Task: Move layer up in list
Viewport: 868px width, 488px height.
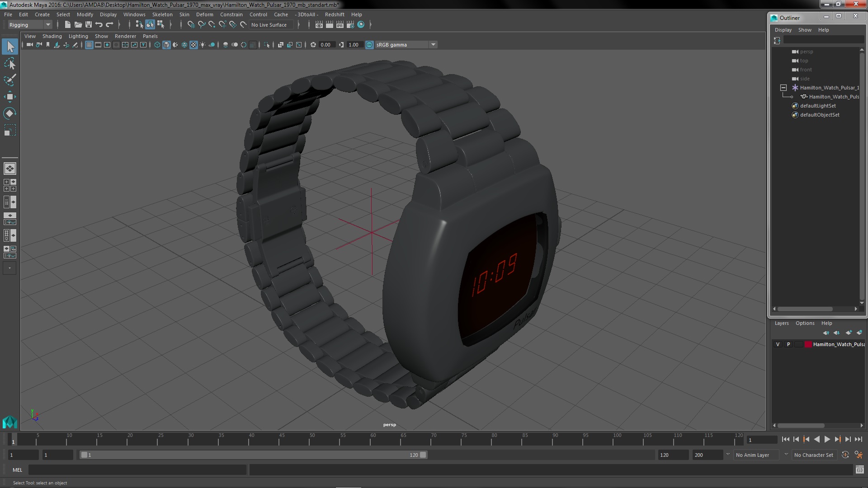Action: coord(826,333)
